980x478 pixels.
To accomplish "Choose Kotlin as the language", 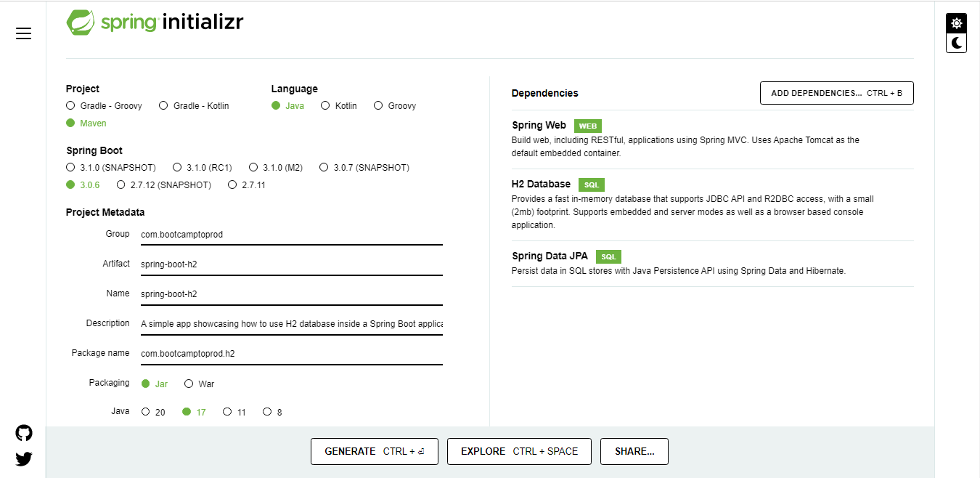I will tap(325, 105).
